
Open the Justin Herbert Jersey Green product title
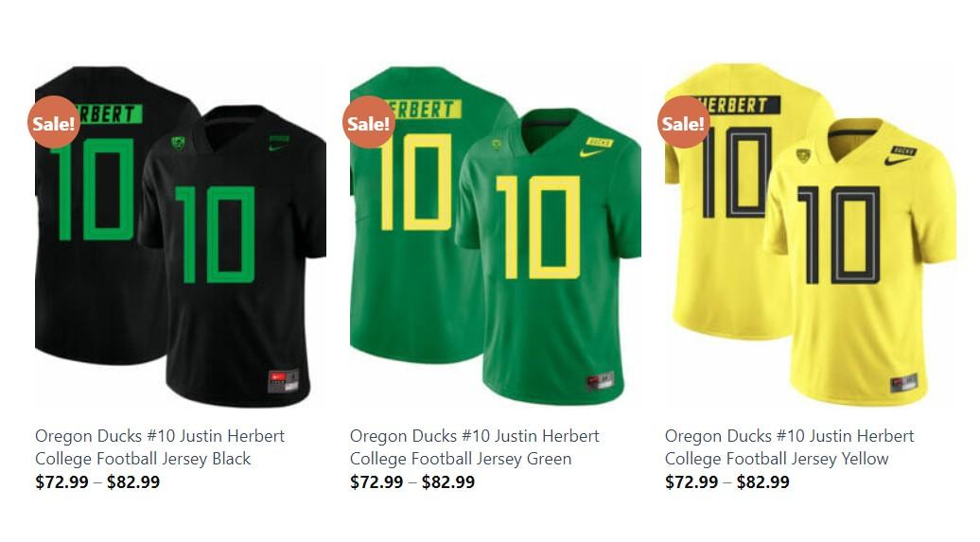[474, 447]
